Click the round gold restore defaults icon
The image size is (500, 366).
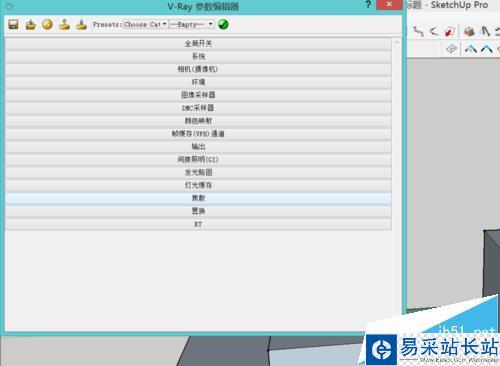point(47,25)
